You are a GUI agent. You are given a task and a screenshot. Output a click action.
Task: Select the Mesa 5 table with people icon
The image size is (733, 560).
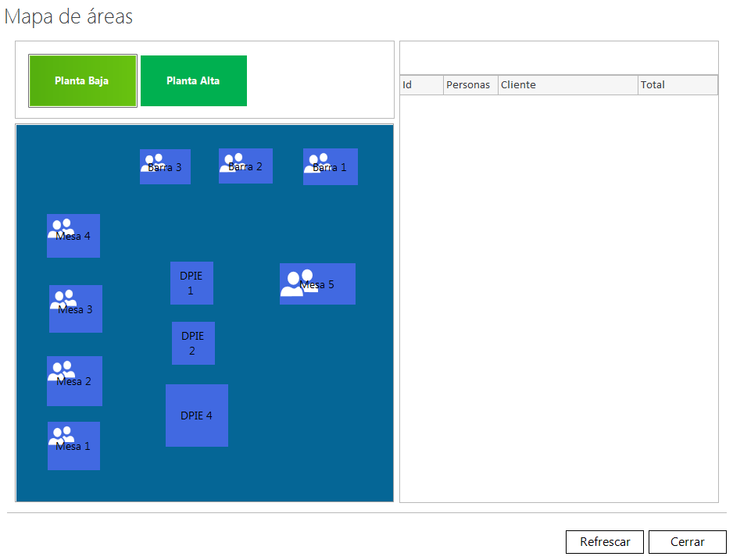click(317, 284)
